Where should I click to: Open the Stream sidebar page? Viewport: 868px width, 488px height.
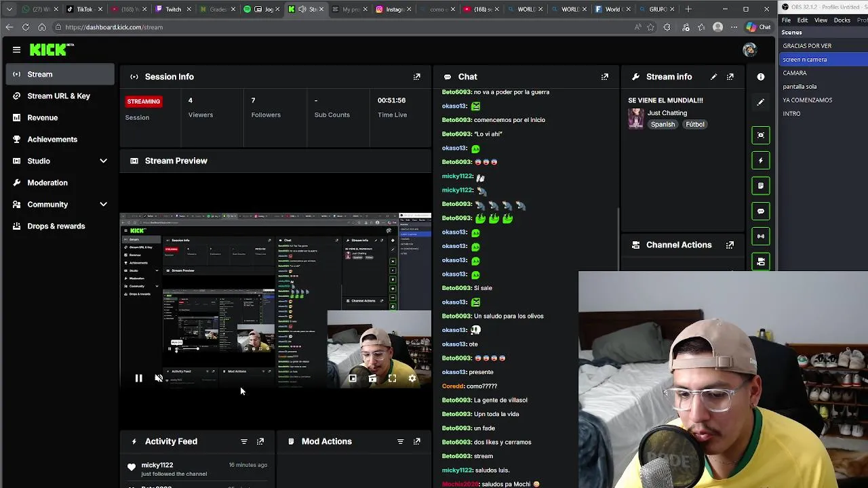point(60,74)
